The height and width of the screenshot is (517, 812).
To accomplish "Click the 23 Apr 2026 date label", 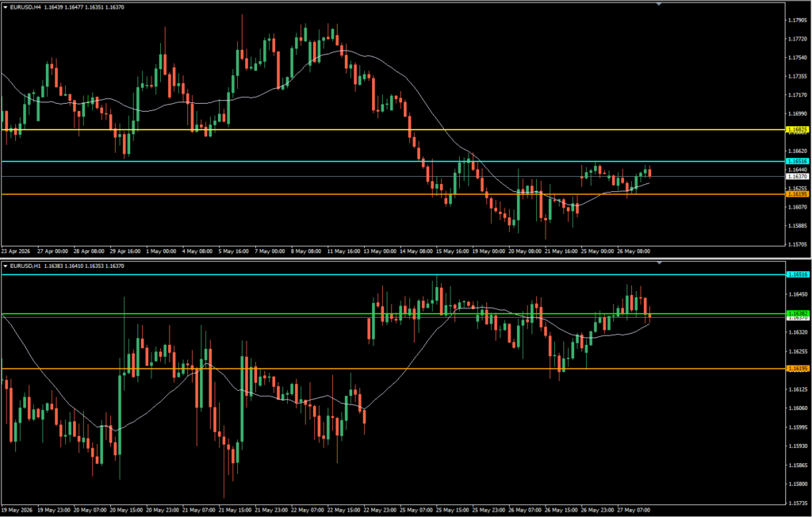I will pos(16,251).
